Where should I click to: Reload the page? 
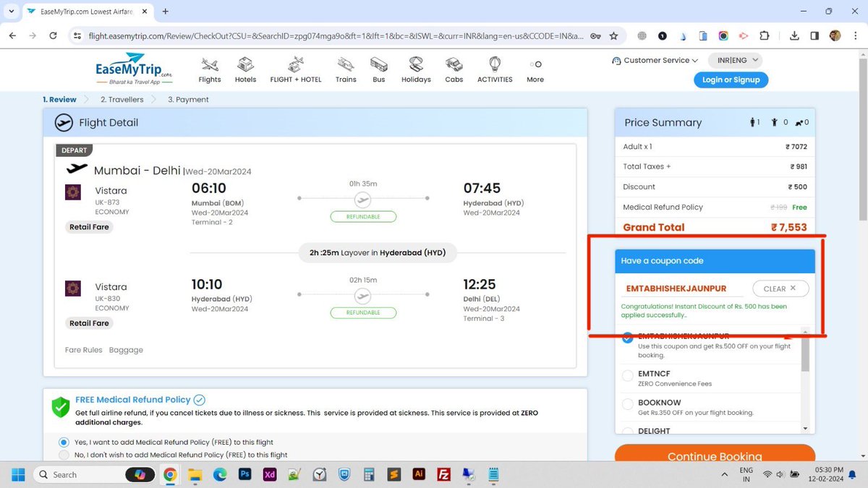coord(53,35)
